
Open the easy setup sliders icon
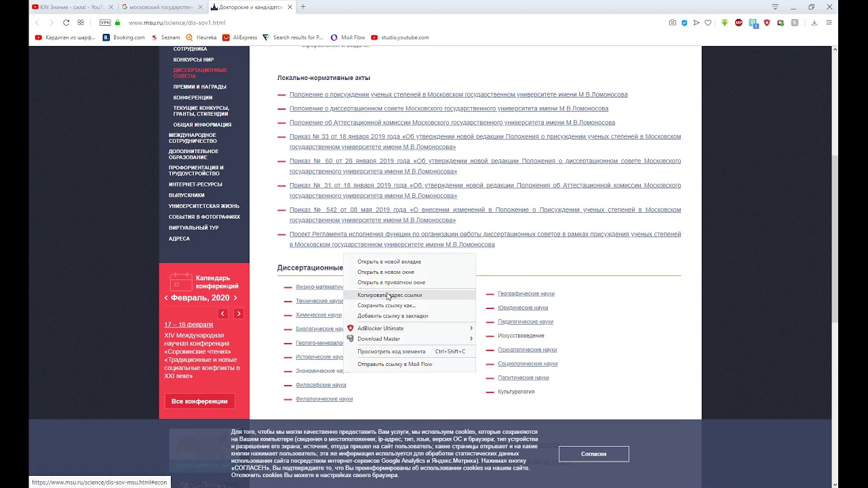(x=829, y=22)
